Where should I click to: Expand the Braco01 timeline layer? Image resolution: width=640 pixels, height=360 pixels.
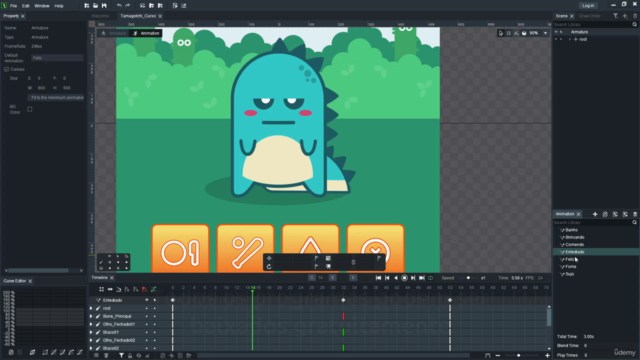pyautogui.click(x=91, y=332)
